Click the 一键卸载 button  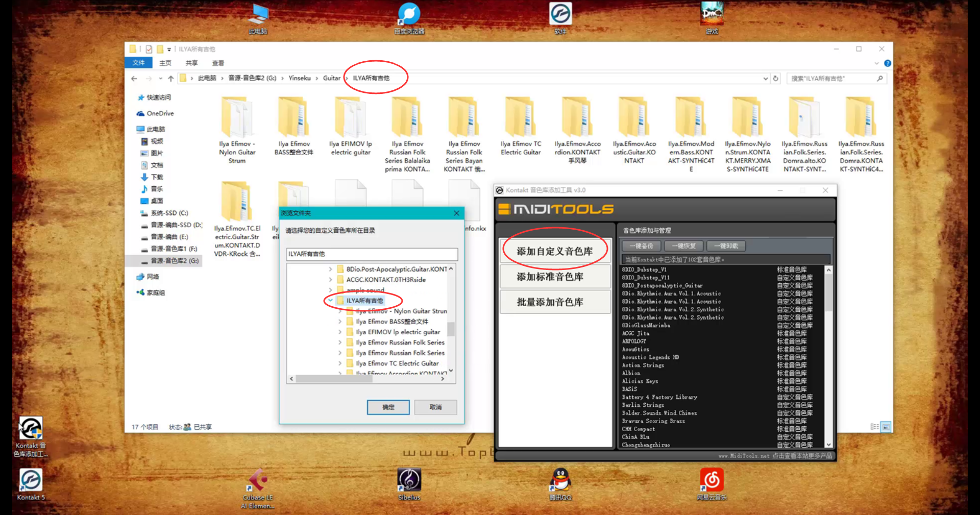(726, 246)
